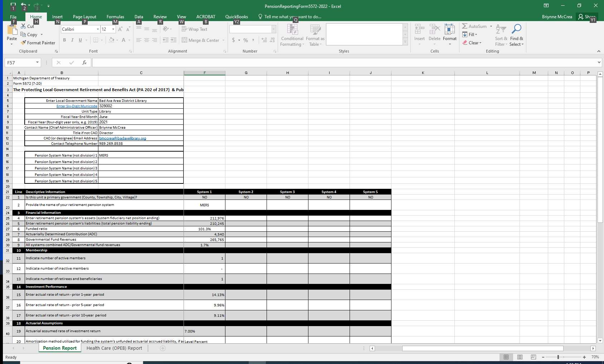
Task: Click into the formula bar
Action: (344, 63)
